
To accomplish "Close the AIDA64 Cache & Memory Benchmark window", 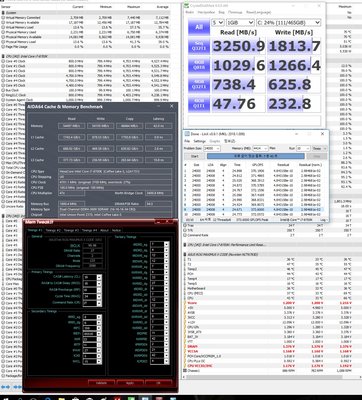I will [172, 106].
